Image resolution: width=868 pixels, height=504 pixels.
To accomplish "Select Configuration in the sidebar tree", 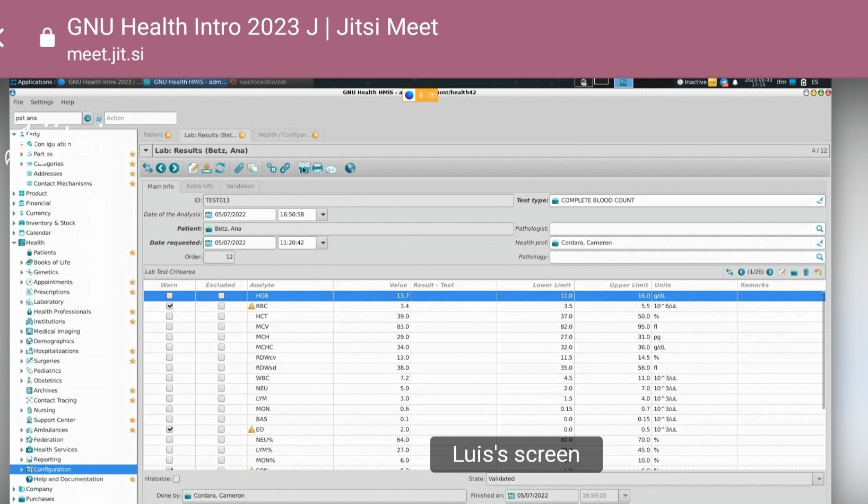I will click(52, 470).
